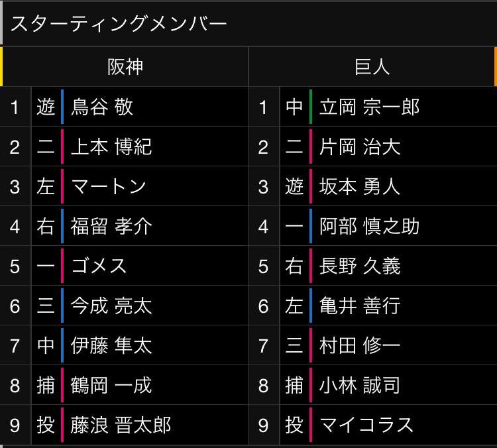Click the スターティングメンバー section title
This screenshot has width=497, height=448.
[x=119, y=24]
